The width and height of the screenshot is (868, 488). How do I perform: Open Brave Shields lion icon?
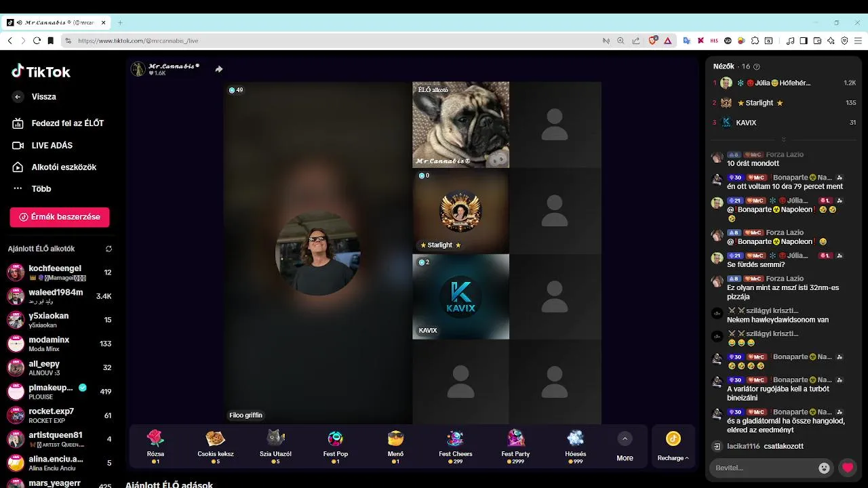653,41
